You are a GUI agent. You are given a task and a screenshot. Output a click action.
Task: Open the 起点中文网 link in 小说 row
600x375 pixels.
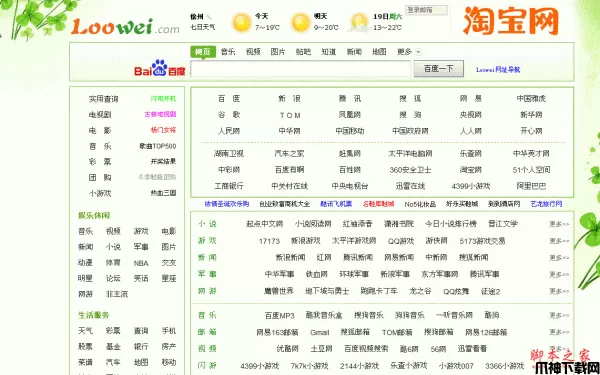(264, 224)
